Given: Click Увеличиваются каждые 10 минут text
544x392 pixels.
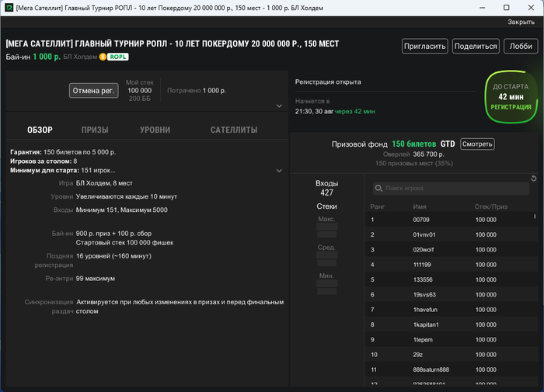Looking at the screenshot, I should click(x=126, y=196).
